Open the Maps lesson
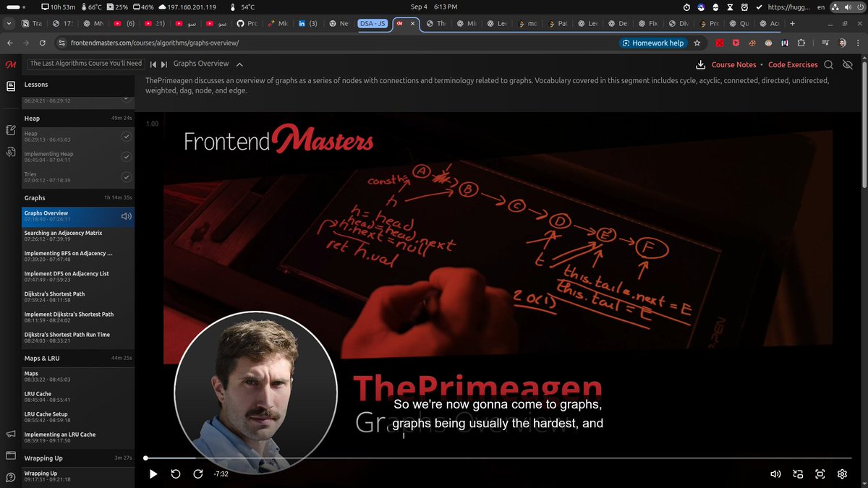The image size is (868, 488). (x=78, y=376)
